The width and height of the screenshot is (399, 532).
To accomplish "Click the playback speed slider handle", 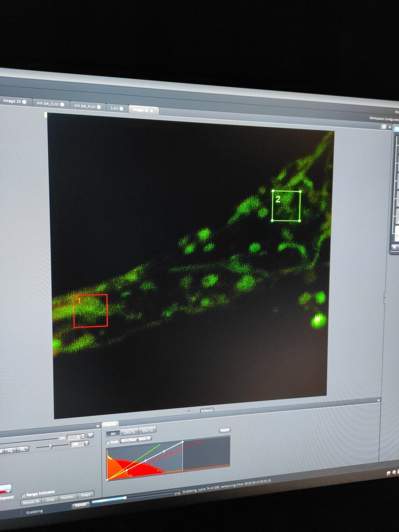I will tap(51, 446).
